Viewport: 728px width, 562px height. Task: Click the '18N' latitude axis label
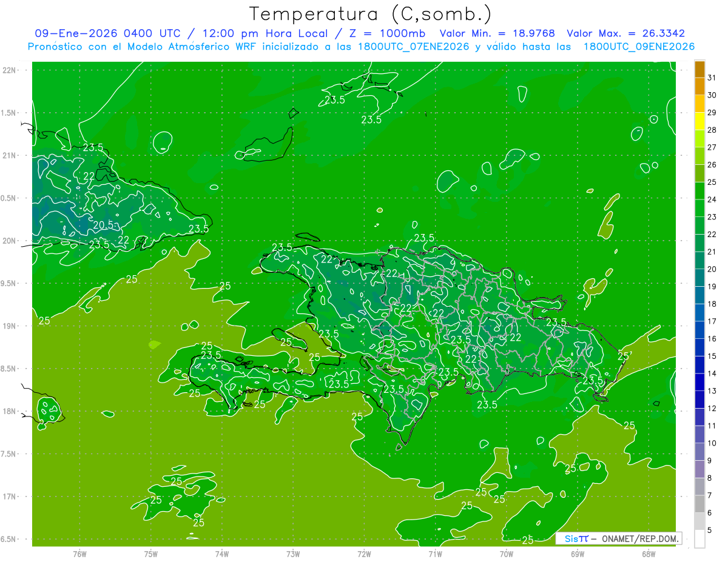(x=10, y=411)
